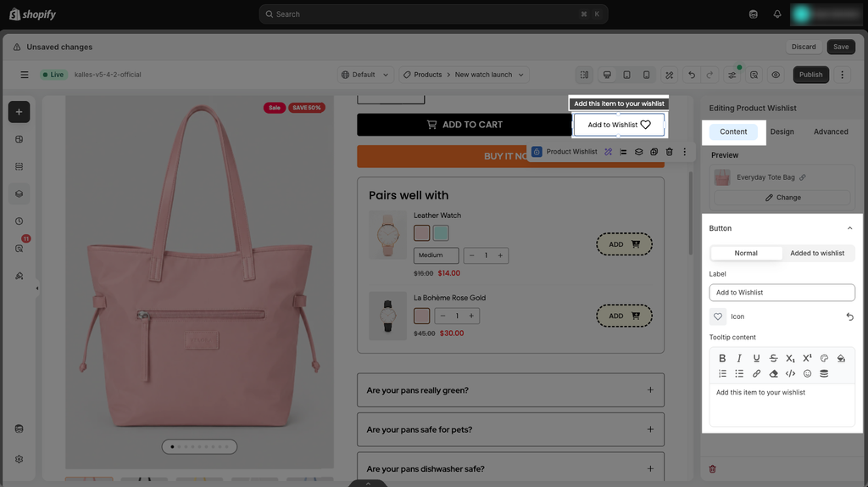Screen dimensions: 868x487
Task: Open editor settings sliders icon
Action: click(732, 75)
